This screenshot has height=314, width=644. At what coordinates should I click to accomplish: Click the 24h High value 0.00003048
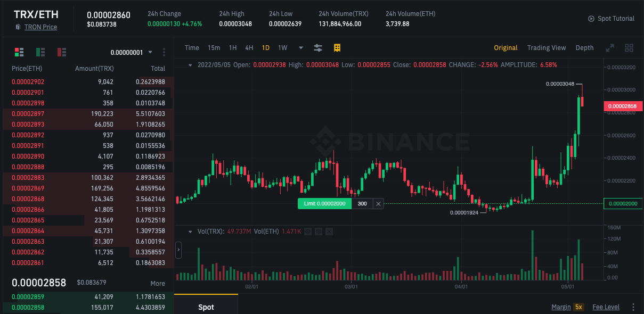point(235,23)
